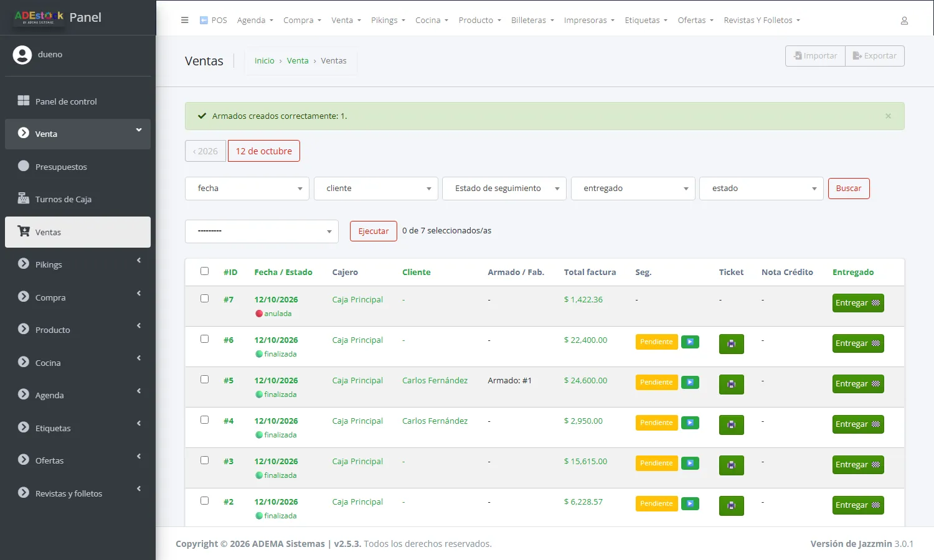
Task: Open the estado filter dropdown
Action: (x=762, y=189)
